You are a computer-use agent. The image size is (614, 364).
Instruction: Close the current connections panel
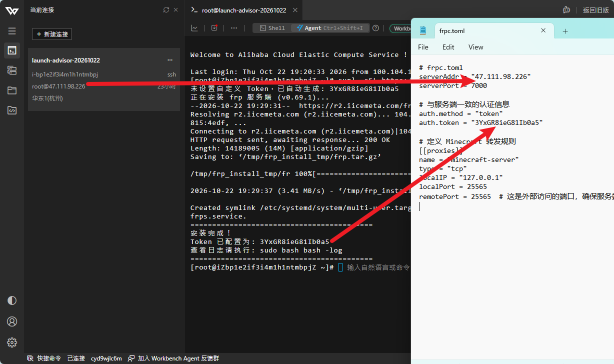coord(175,9)
